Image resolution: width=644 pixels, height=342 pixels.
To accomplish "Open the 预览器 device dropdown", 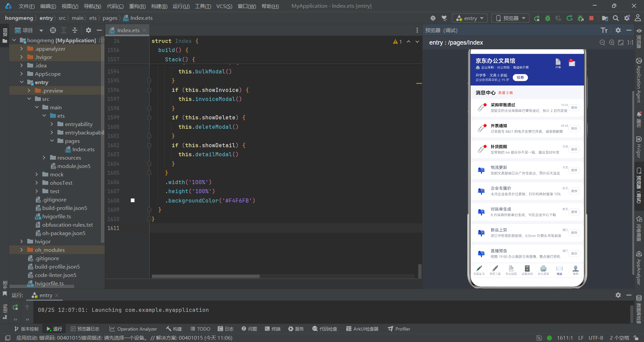I will tap(511, 18).
